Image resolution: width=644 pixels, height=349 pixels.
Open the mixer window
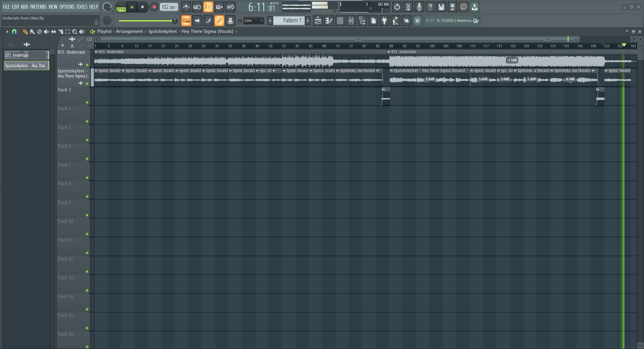pos(351,21)
